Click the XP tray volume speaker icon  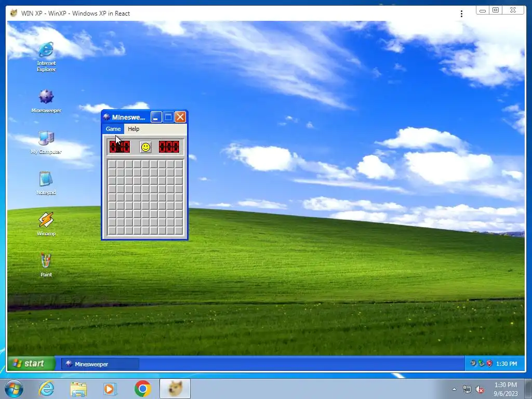[473, 363]
